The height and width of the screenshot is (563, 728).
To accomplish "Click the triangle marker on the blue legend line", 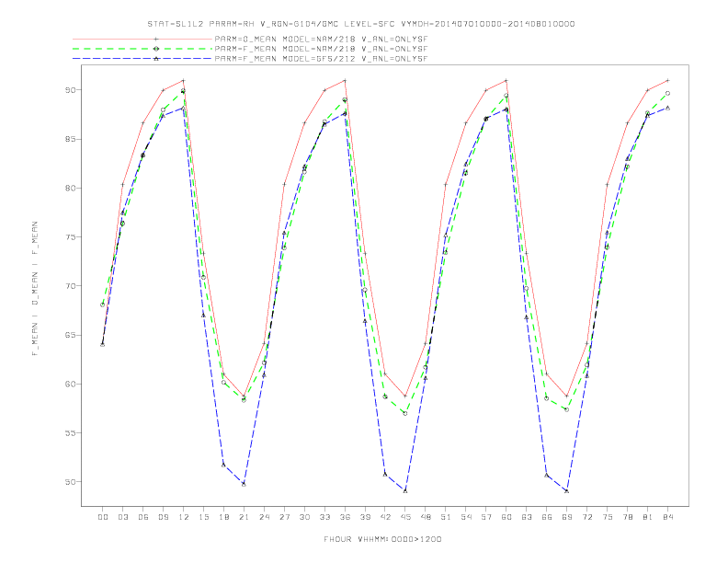I will click(x=156, y=59).
